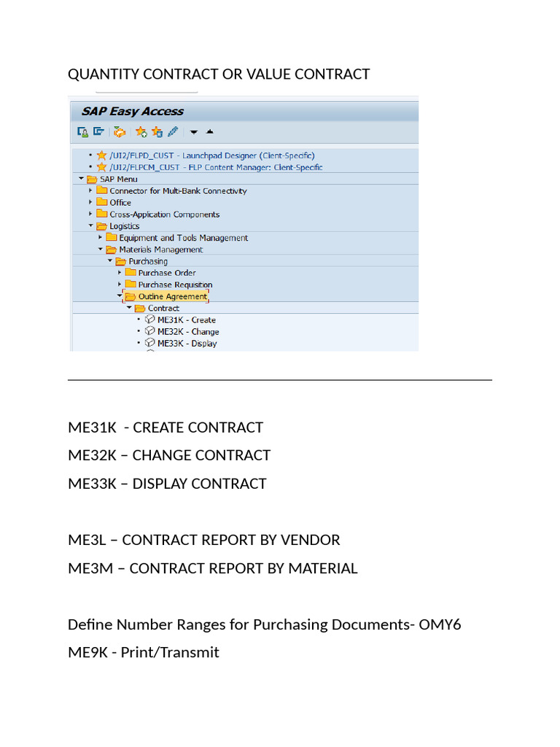The height and width of the screenshot is (747, 560).
Task: Collapse the Contract node arrow
Action: (x=129, y=308)
